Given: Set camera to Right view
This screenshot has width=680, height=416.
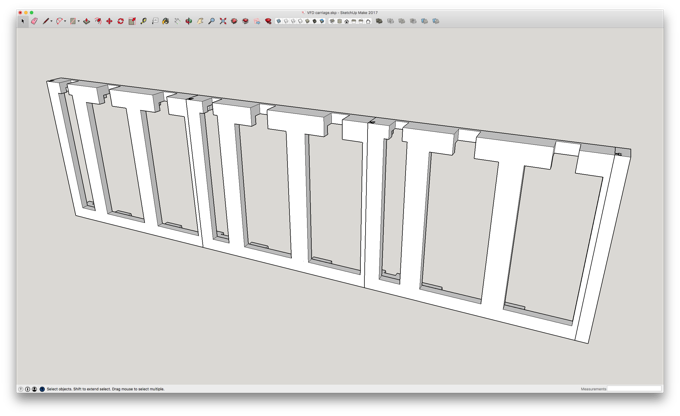Looking at the screenshot, I should coord(353,21).
